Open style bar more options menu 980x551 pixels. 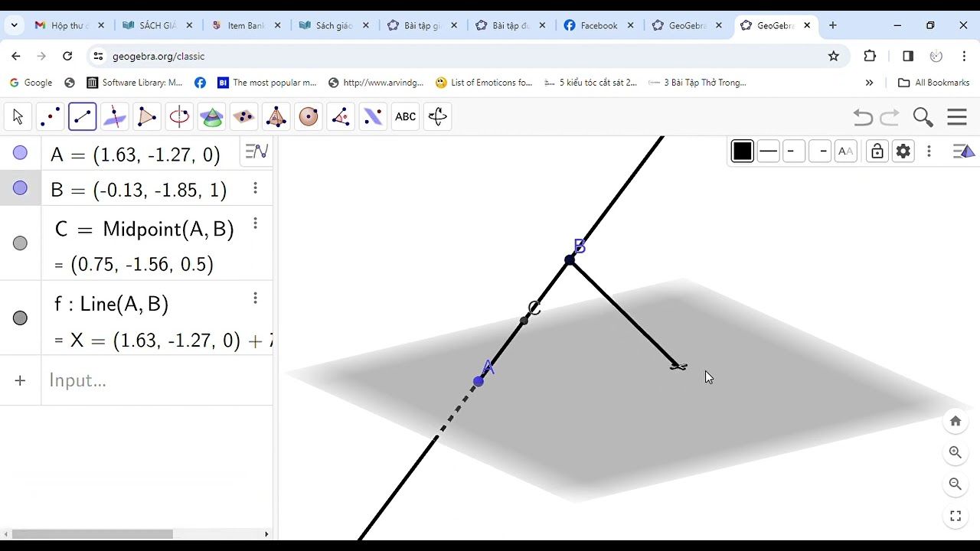[929, 151]
